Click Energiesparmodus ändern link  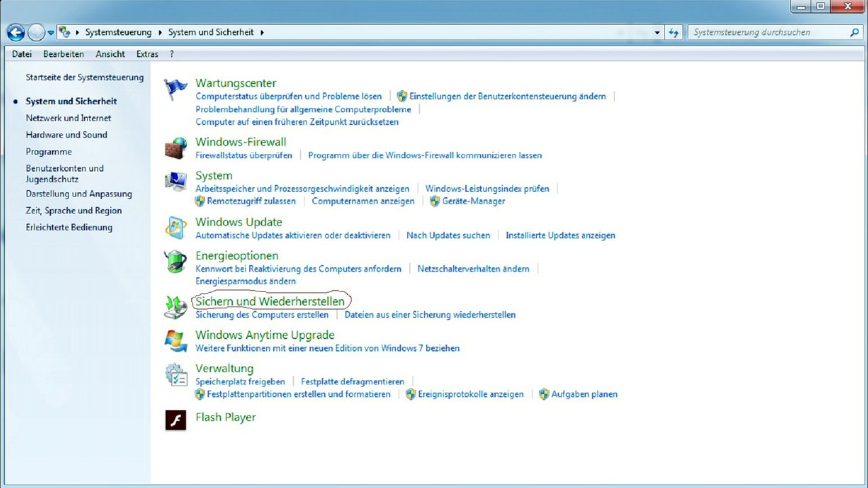[x=245, y=281]
